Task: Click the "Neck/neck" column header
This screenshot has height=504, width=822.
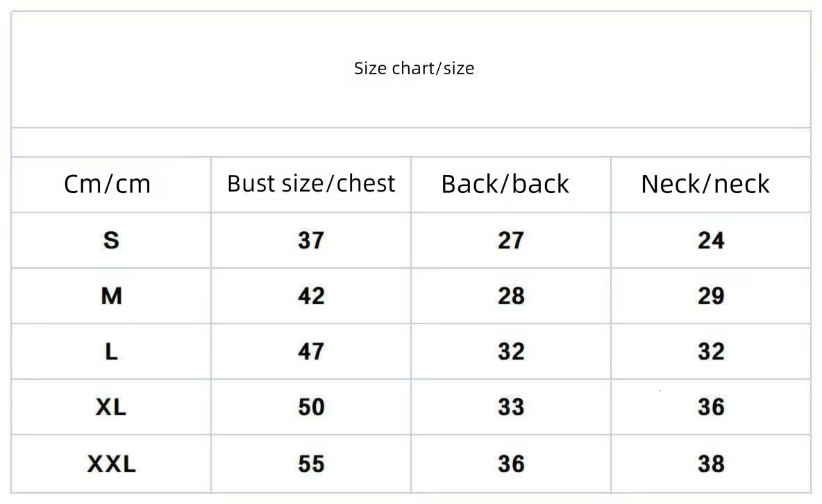Action: pyautogui.click(x=705, y=184)
